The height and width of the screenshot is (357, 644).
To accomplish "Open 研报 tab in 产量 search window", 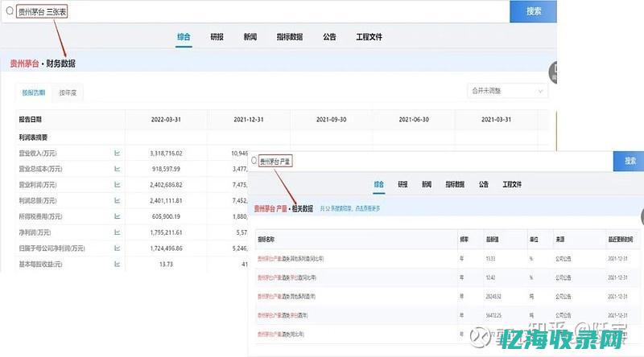I will coord(403,184).
